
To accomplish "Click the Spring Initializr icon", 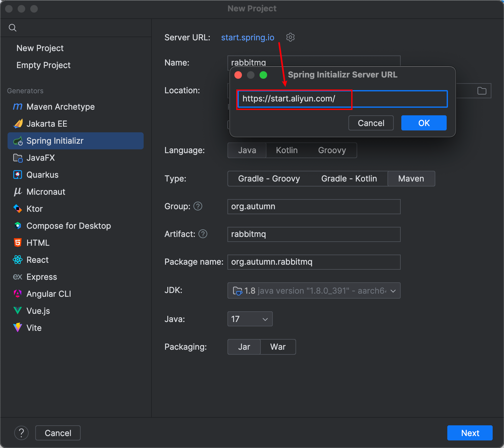I will (x=18, y=141).
